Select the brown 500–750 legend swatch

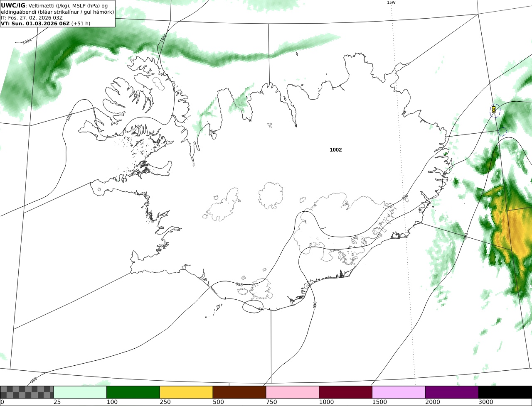click(x=239, y=392)
